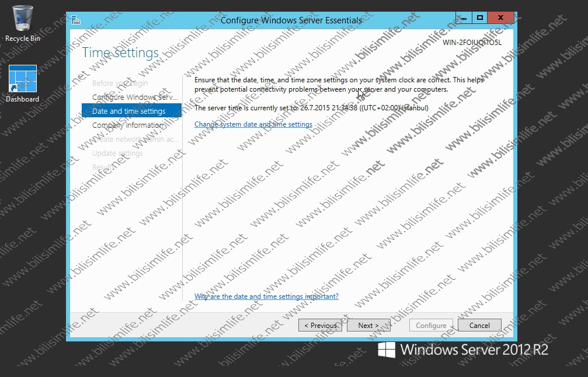Click the current server time text line
588x377 pixels.
pyautogui.click(x=311, y=108)
